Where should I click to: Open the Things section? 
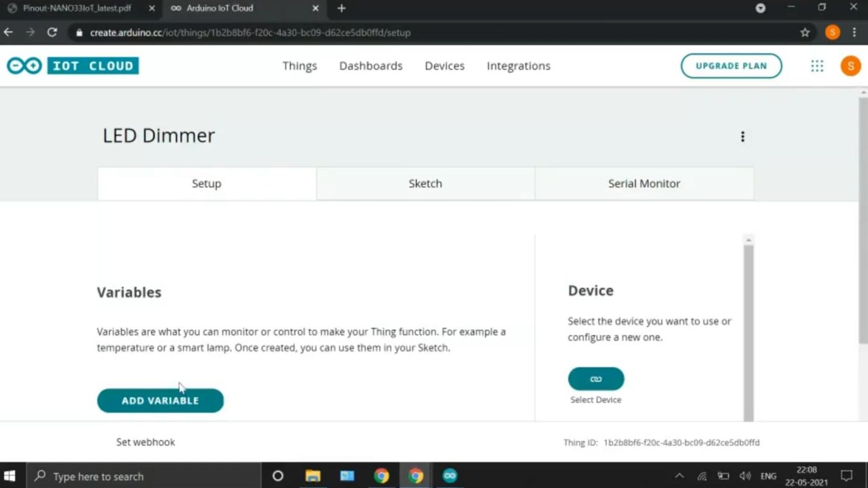[x=299, y=66]
